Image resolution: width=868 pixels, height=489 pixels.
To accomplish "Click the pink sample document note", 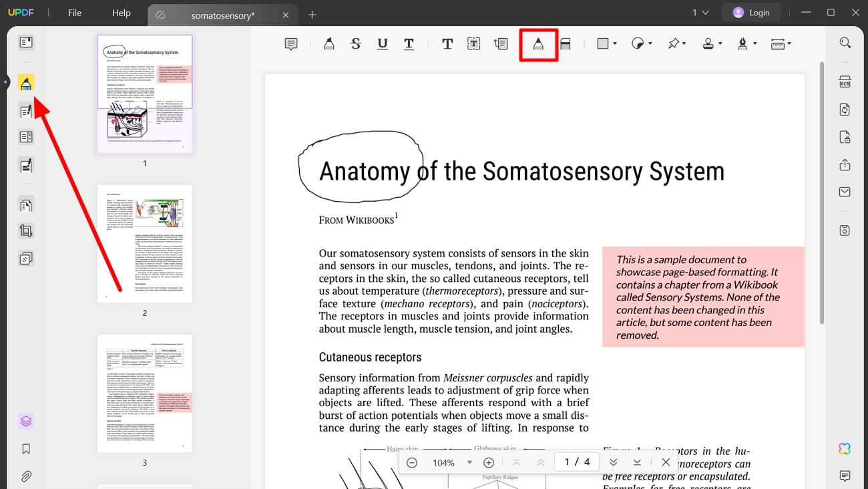I will click(x=703, y=297).
